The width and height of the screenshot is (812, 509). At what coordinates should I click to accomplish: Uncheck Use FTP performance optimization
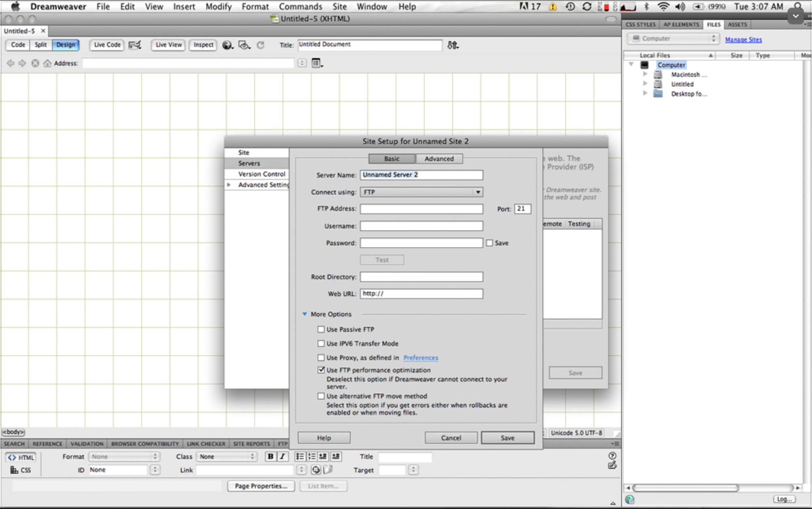(321, 370)
